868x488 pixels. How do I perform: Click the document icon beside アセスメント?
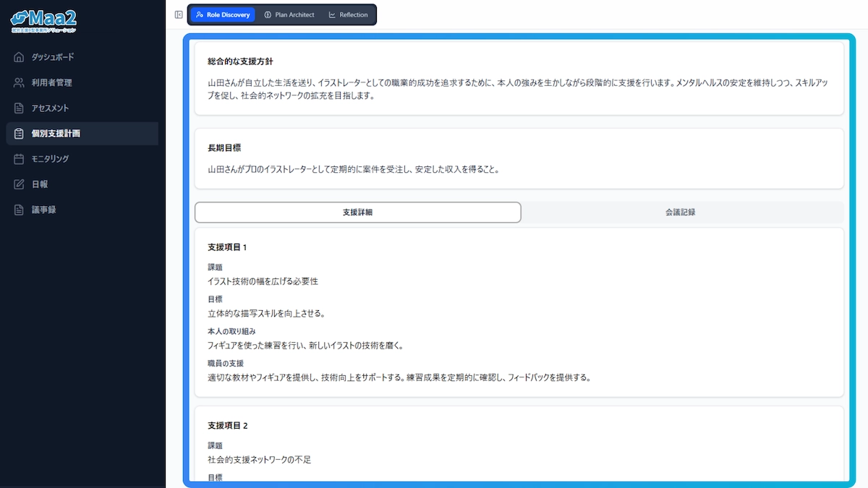(x=18, y=108)
